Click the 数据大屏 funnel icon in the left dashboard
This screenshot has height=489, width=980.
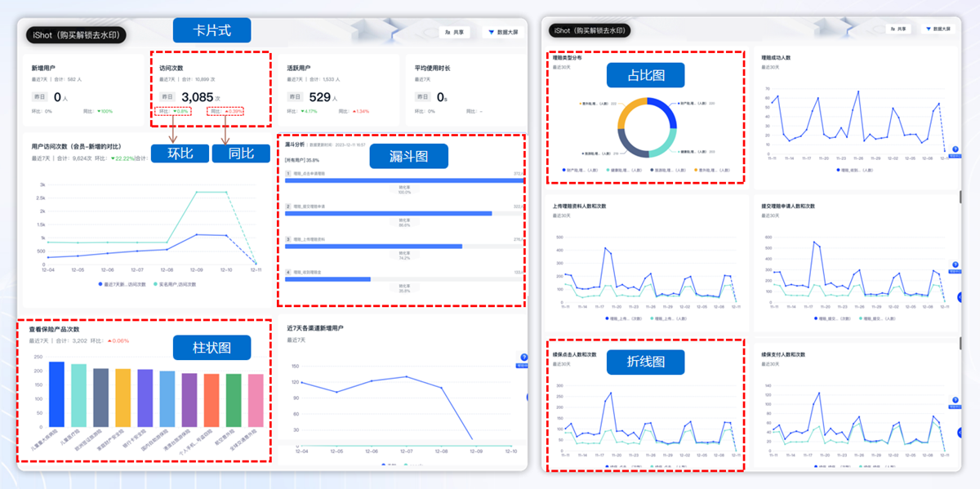[x=491, y=32]
